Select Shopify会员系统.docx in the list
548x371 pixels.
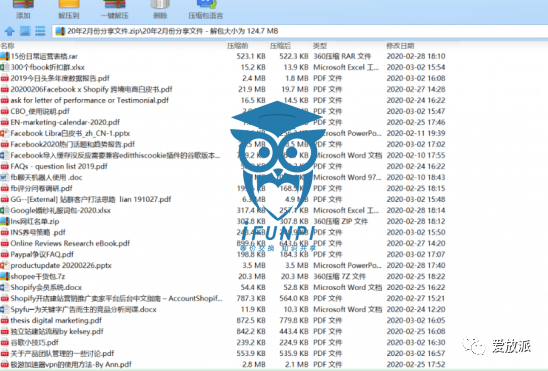pos(223,287)
